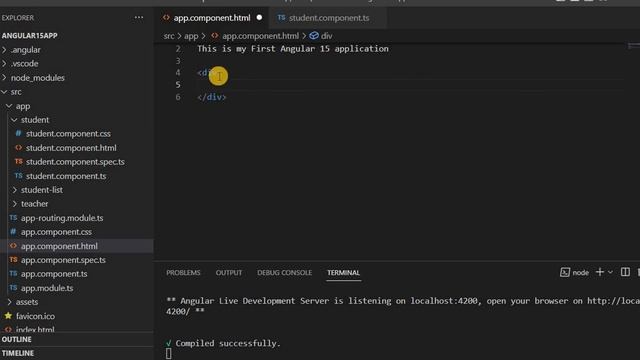Click the terminal input cursor line

coord(169,353)
